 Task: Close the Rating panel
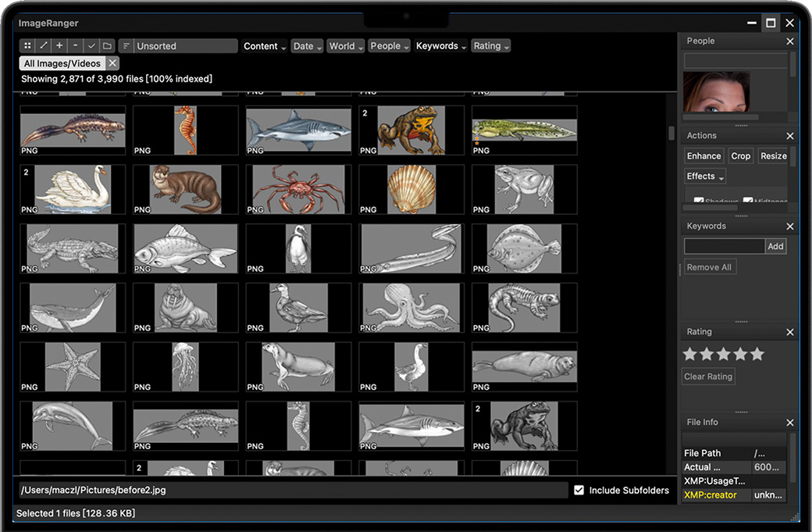pyautogui.click(x=789, y=332)
